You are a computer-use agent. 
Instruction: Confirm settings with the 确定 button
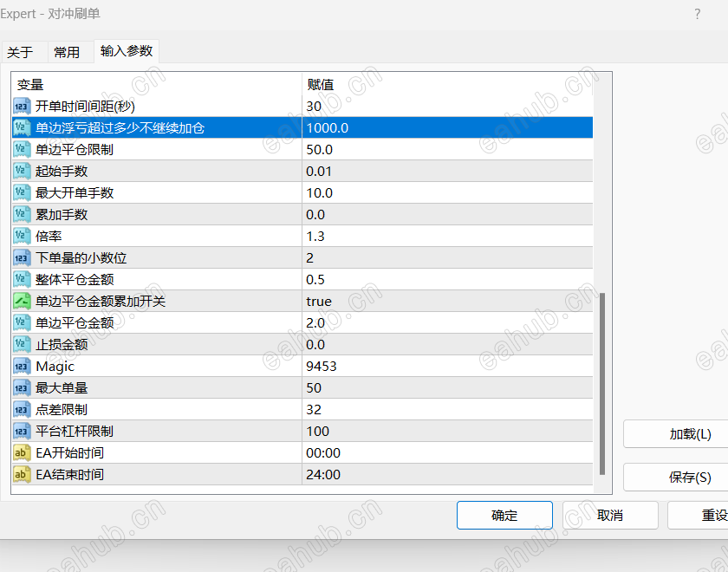tap(504, 516)
